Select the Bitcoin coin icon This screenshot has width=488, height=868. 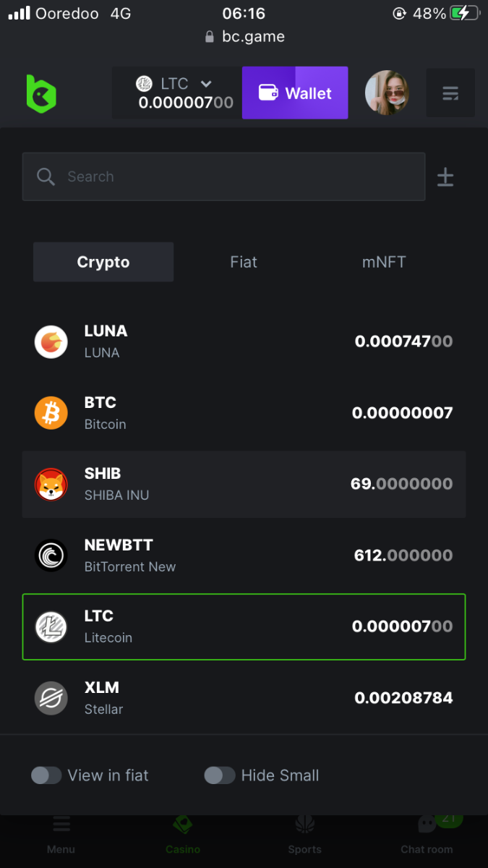tap(51, 413)
